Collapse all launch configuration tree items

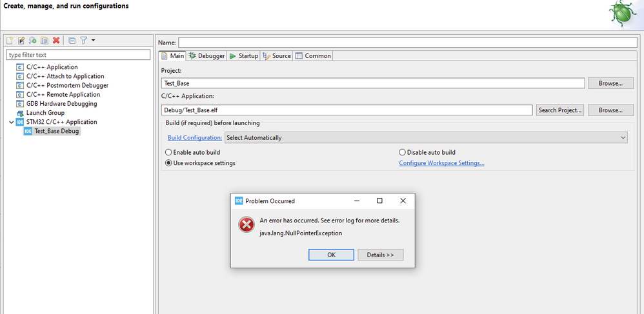[72, 41]
